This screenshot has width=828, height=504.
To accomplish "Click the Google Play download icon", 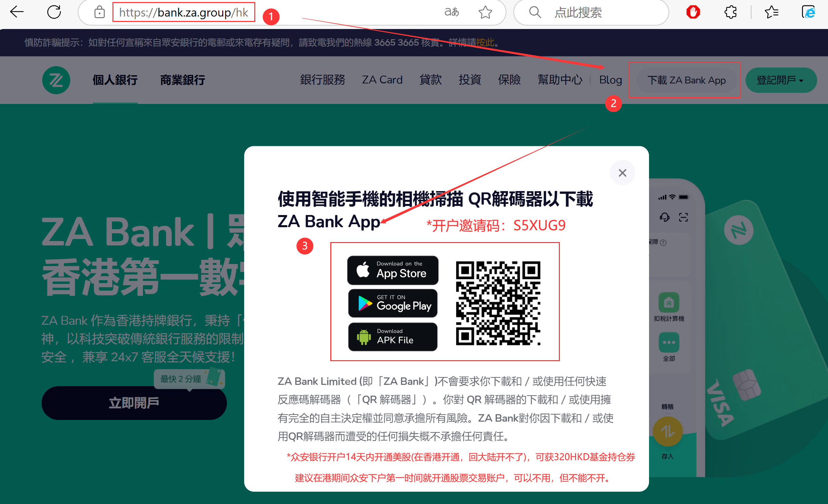I will (393, 303).
